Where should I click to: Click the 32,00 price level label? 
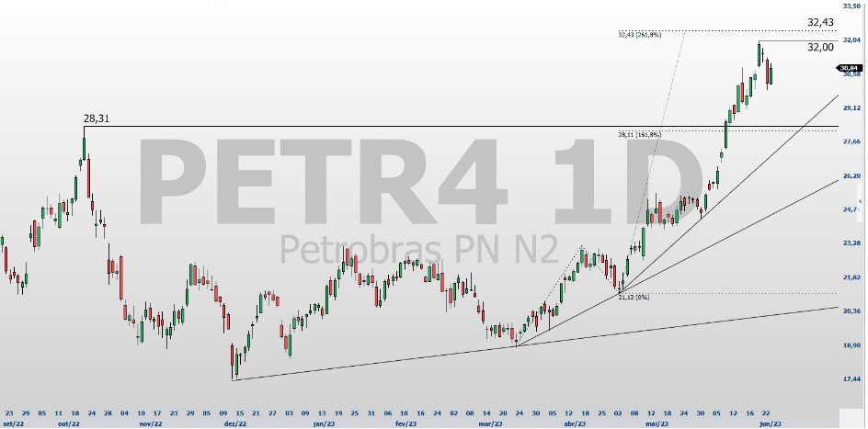821,47
